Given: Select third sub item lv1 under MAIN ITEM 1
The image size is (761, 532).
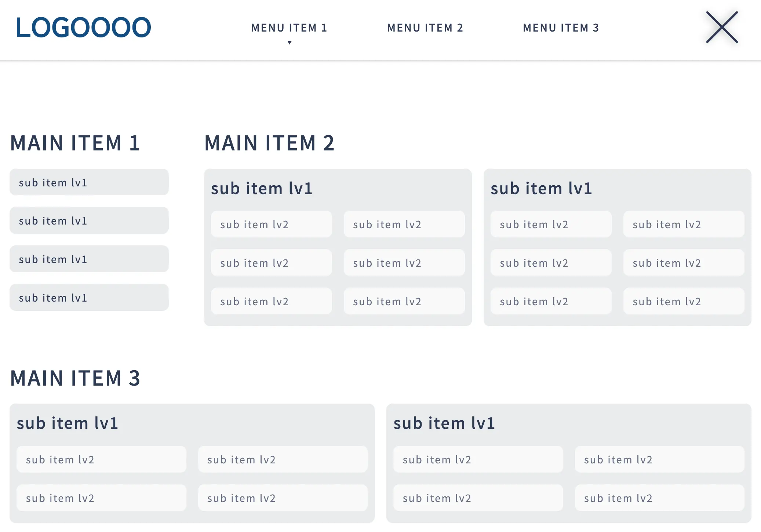Looking at the screenshot, I should pyautogui.click(x=89, y=259).
